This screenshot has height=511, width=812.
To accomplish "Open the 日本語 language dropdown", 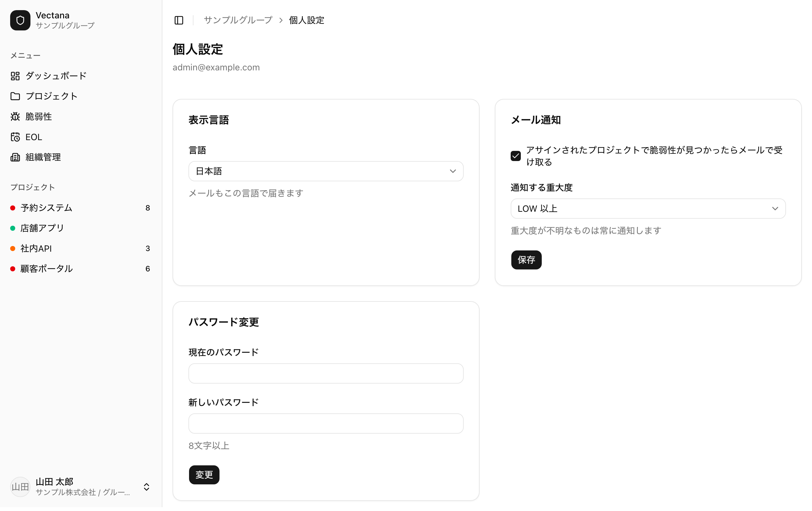I will tap(326, 171).
